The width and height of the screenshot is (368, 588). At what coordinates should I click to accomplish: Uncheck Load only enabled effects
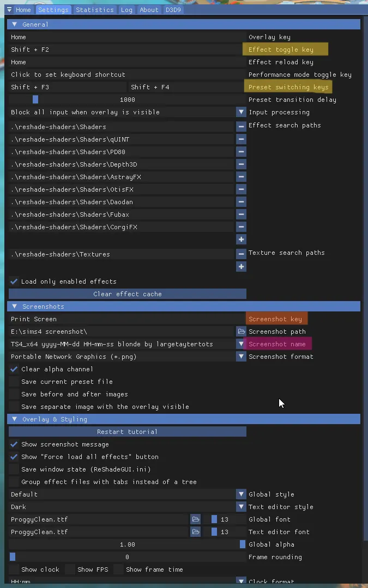(14, 281)
